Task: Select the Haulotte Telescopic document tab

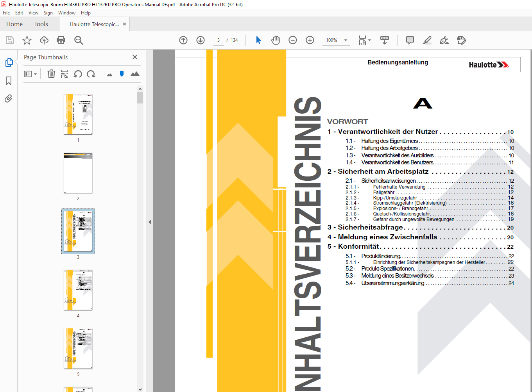Action: tap(94, 24)
